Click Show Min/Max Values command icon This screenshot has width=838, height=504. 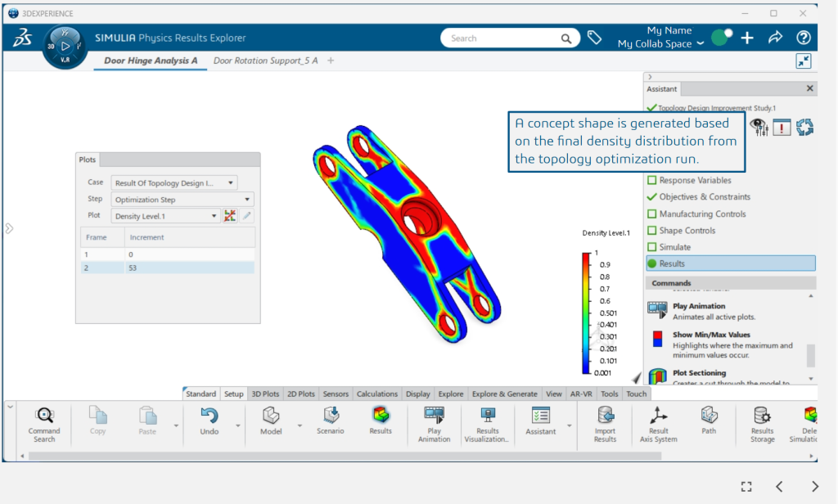(x=657, y=339)
